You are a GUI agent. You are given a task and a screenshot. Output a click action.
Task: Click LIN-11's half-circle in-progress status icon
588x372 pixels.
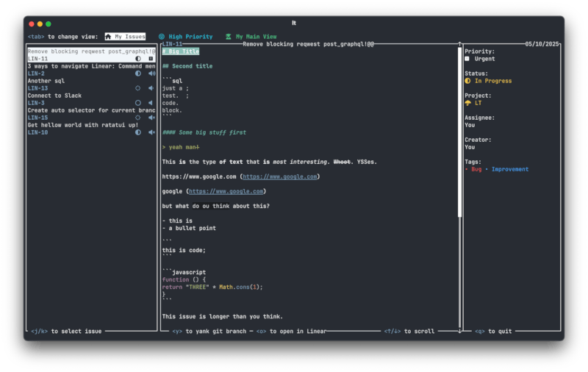[x=138, y=59]
